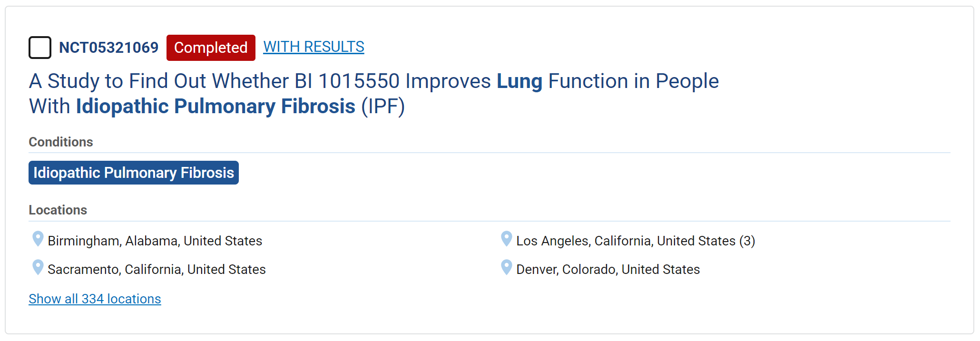Click the red Completed status badge

[211, 48]
